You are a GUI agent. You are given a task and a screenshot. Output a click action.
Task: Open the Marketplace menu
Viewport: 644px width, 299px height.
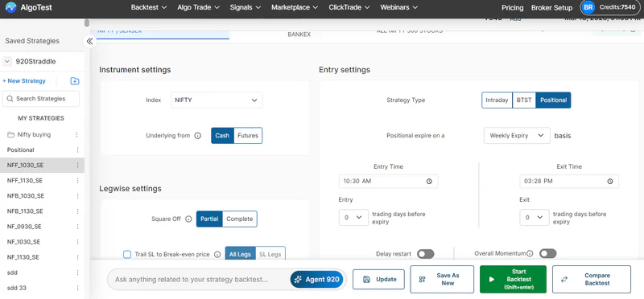coord(295,7)
